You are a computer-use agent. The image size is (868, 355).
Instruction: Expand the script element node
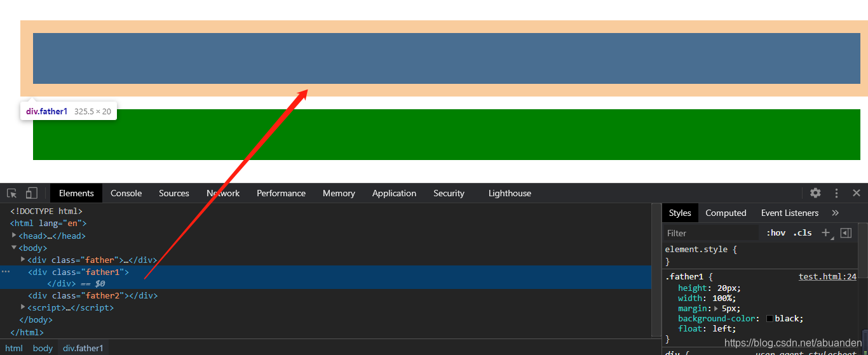[23, 307]
